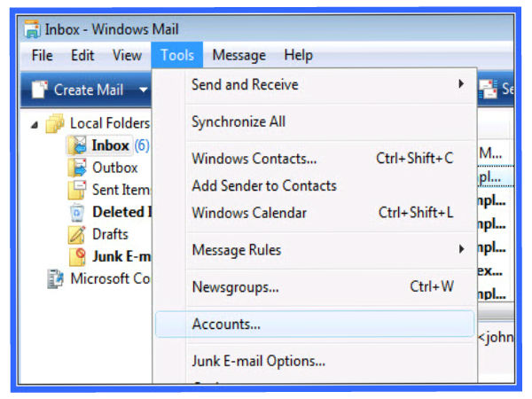Click the Outbox folder icon
Viewport: 532px width, 399px height.
click(x=78, y=168)
